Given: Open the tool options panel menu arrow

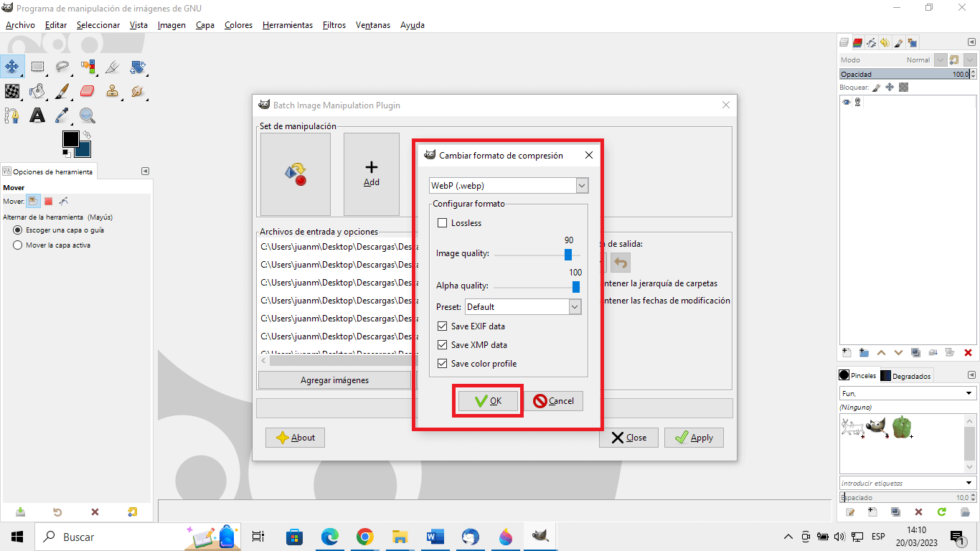Looking at the screenshot, I should (x=146, y=171).
